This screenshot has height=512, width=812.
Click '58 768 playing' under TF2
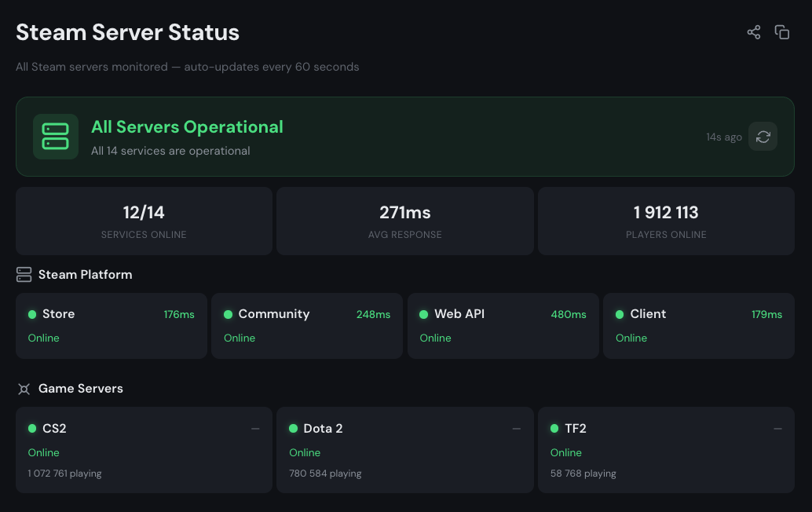pyautogui.click(x=583, y=474)
